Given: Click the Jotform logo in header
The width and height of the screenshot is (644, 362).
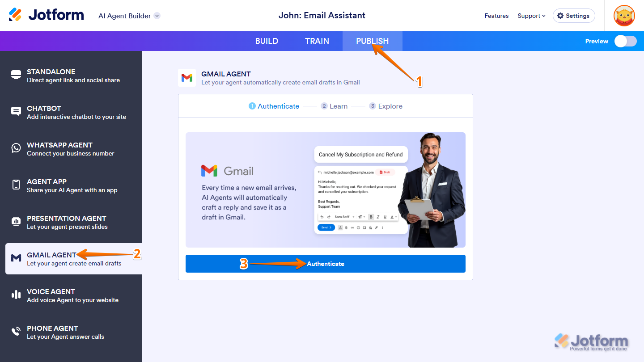Looking at the screenshot, I should (x=46, y=15).
